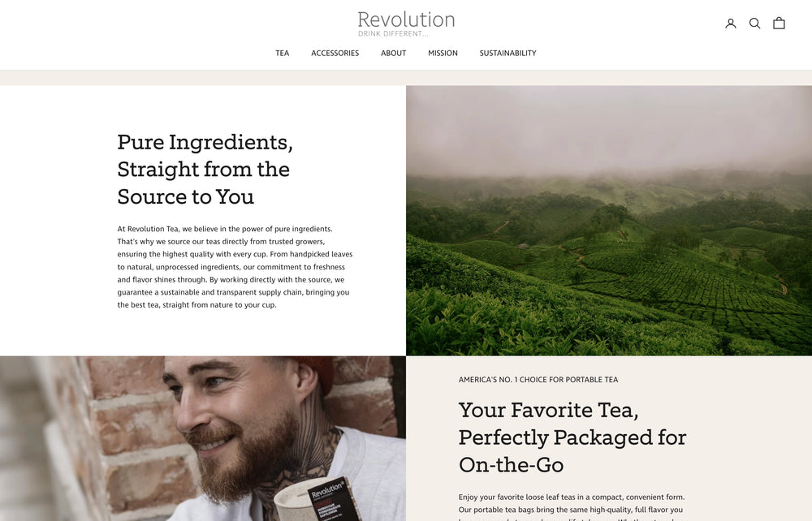812x521 pixels.
Task: Click the 'Drink Different...' tagline
Action: 393,33
